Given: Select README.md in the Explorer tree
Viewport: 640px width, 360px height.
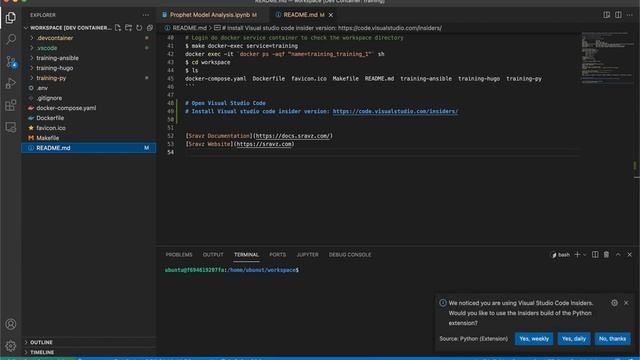Looking at the screenshot, I should [x=89, y=148].
